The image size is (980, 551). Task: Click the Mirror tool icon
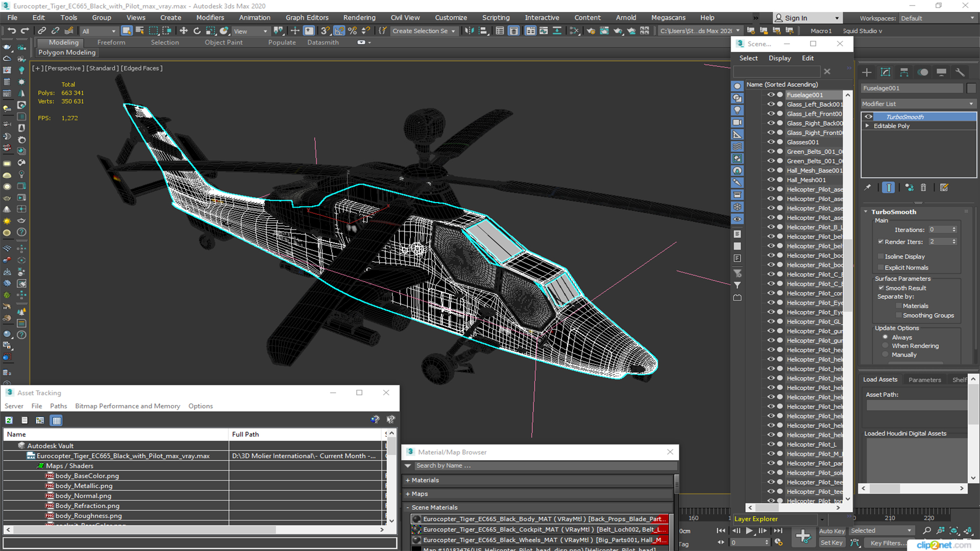tap(469, 31)
